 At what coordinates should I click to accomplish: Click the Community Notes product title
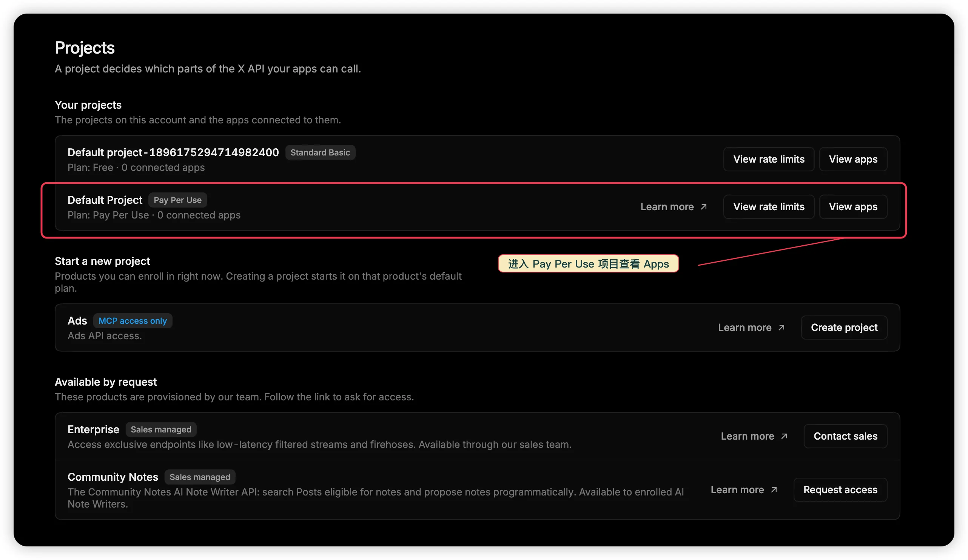[113, 477]
